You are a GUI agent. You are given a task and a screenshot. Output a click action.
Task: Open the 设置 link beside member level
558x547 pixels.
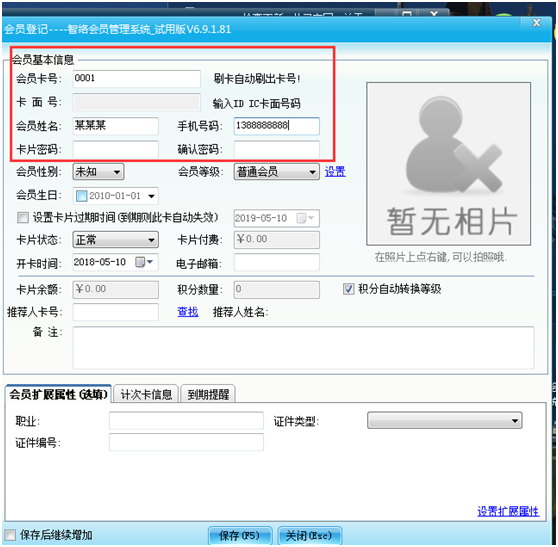(335, 172)
